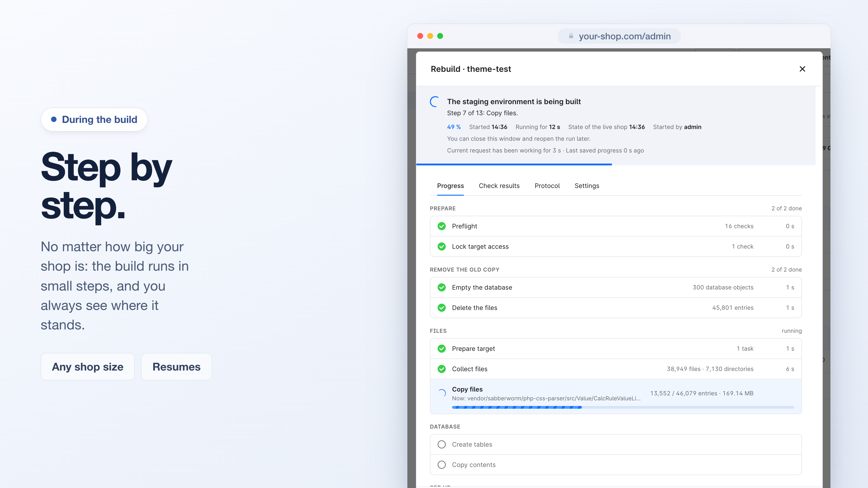Image resolution: width=868 pixels, height=488 pixels.
Task: Click the red window close dot
Action: point(420,36)
